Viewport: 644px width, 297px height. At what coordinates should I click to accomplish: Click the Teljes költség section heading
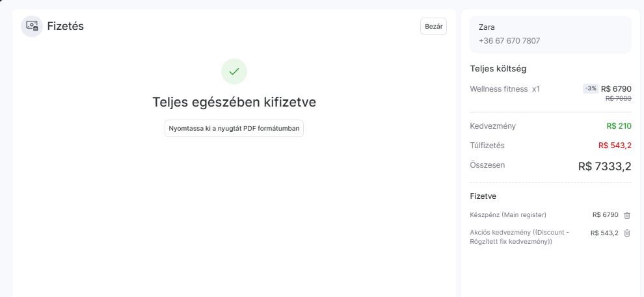(x=498, y=68)
